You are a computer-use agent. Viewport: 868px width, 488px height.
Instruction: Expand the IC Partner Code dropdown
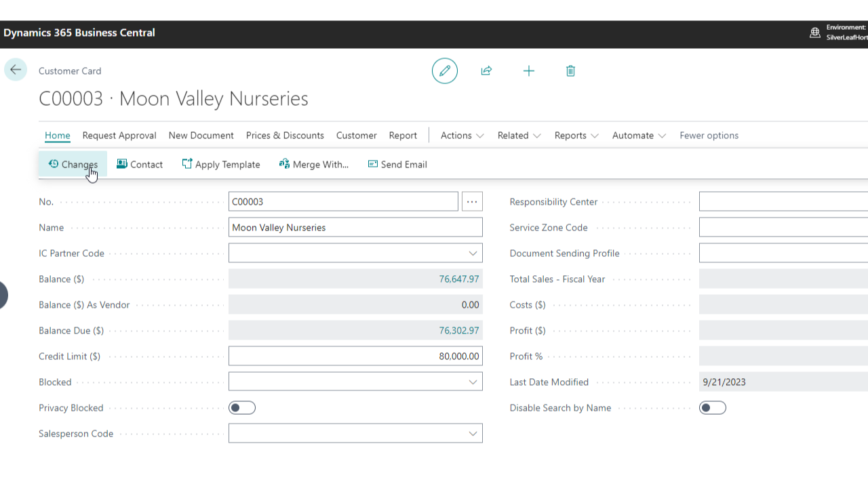pyautogui.click(x=473, y=253)
